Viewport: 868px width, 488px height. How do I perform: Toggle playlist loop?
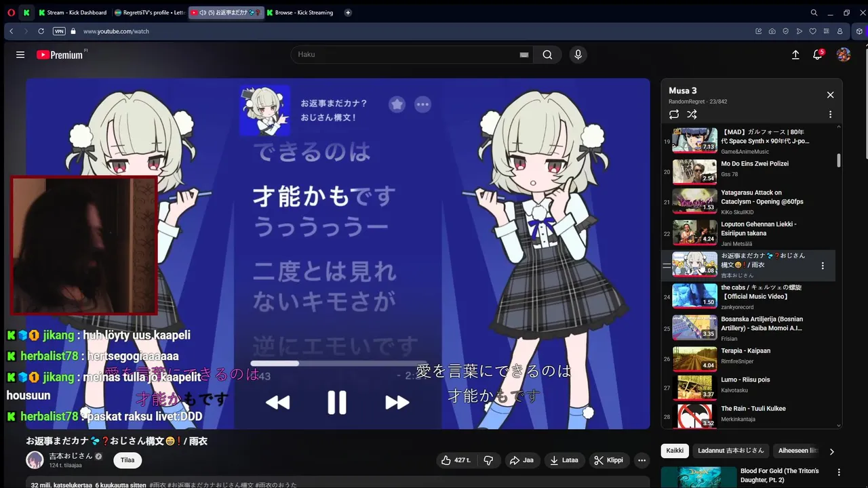point(674,115)
